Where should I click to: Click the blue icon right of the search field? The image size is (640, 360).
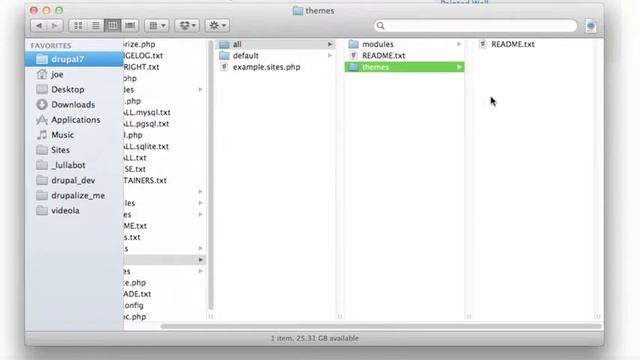(x=591, y=26)
